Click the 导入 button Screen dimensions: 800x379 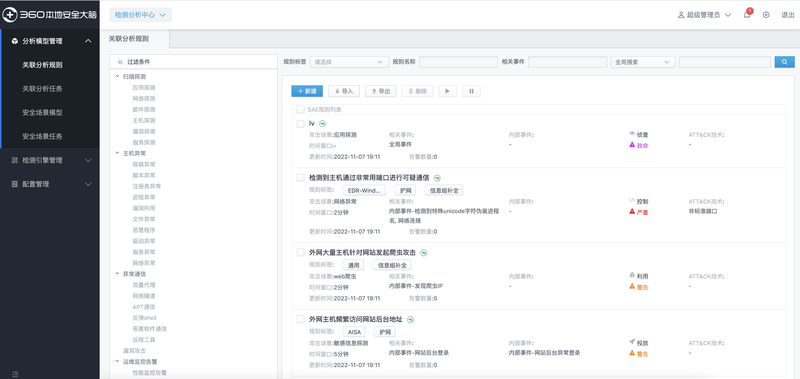pyautogui.click(x=344, y=91)
